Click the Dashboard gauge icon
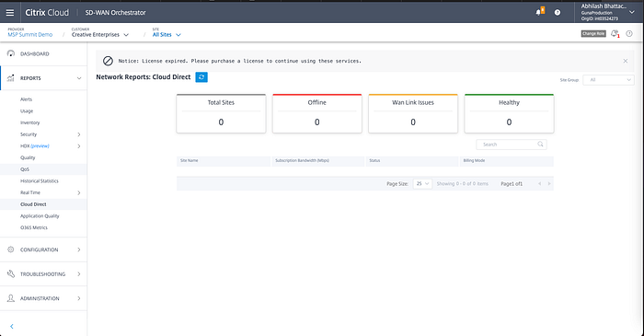The image size is (644, 336). pyautogui.click(x=11, y=53)
